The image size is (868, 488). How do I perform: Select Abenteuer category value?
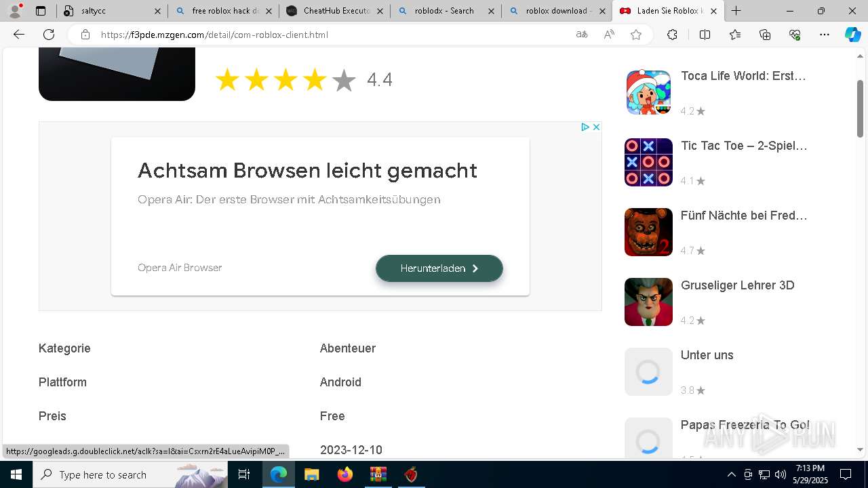(x=348, y=348)
